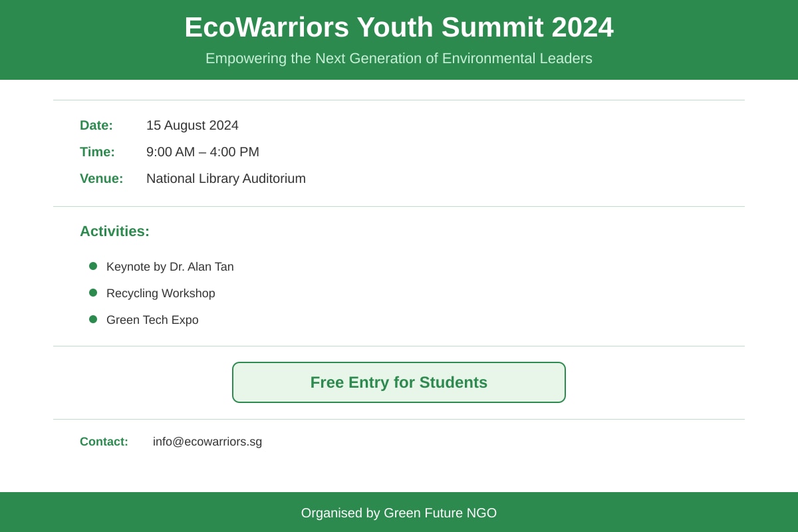798x532 pixels.
Task: Click the bullet beside Recycling Workshop
Action: [93, 293]
